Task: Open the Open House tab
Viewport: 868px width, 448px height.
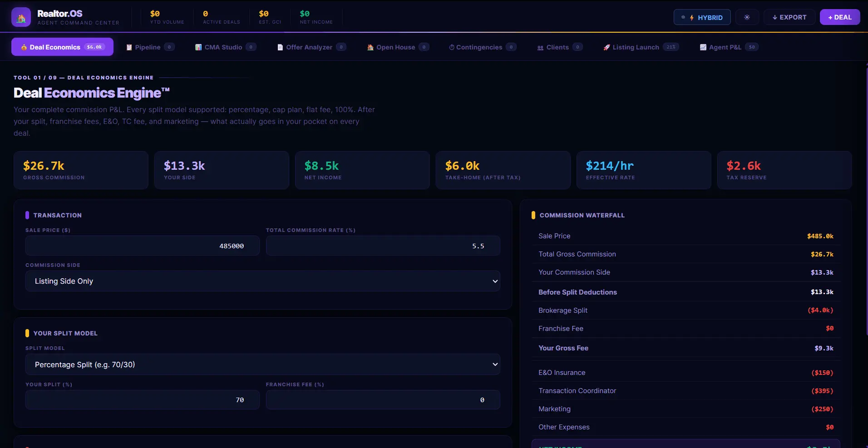Action: point(398,47)
